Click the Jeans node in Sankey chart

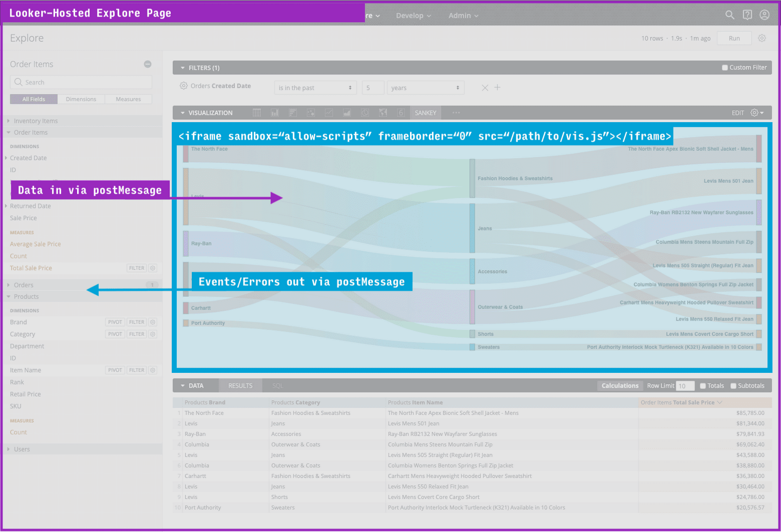click(x=472, y=228)
